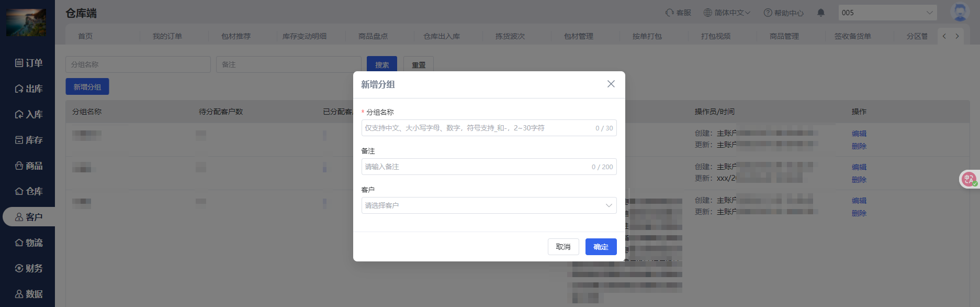Image resolution: width=980 pixels, height=307 pixels.
Task: Open 订单 in the left sidebar
Action: click(29, 63)
